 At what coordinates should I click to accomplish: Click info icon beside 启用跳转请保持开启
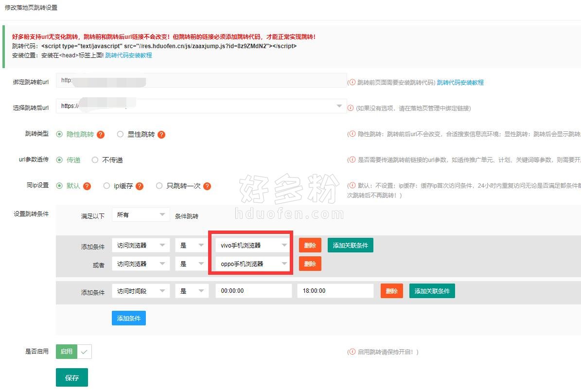(352, 352)
